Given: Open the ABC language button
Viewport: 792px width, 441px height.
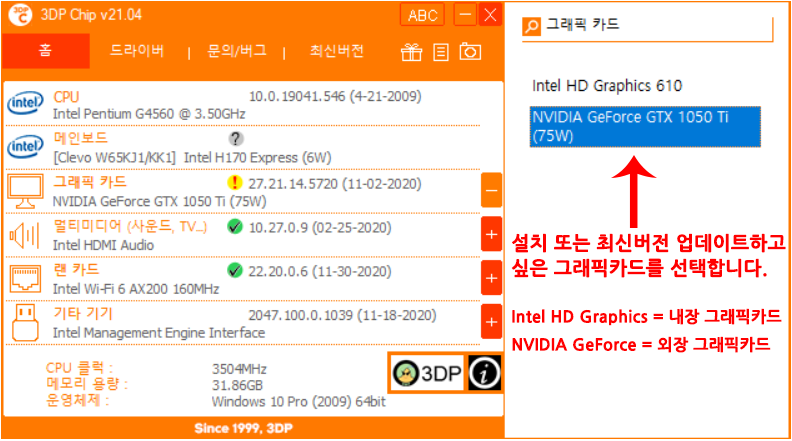Looking at the screenshot, I should [422, 15].
